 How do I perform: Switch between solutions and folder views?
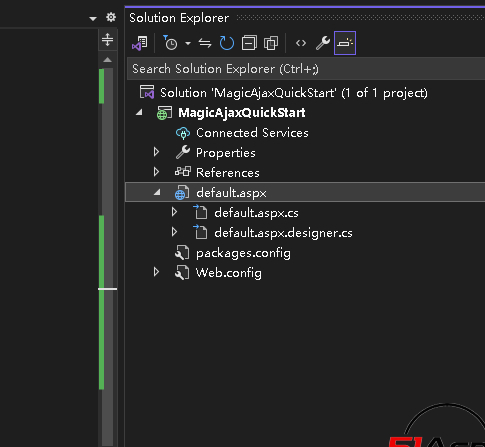click(140, 43)
